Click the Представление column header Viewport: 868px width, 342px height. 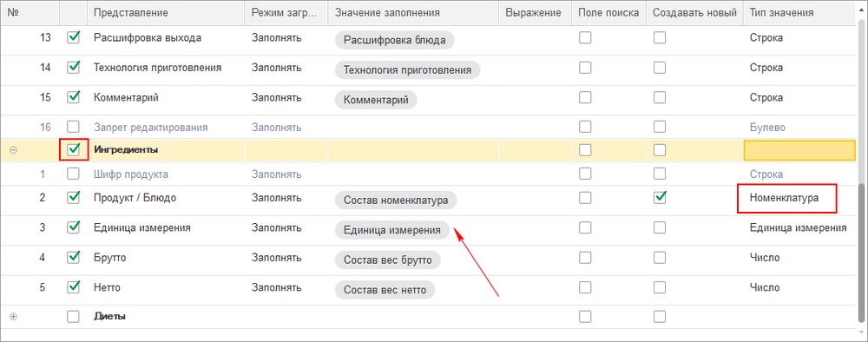166,13
